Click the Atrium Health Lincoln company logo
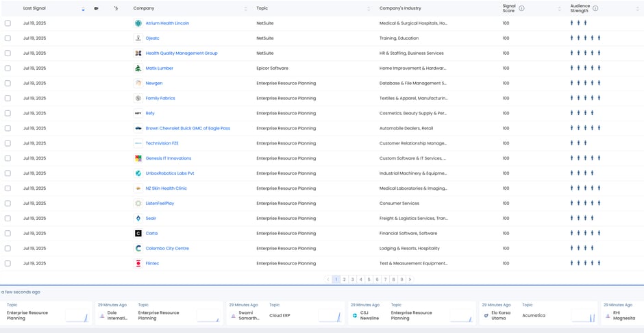This screenshot has width=644, height=333. pos(138,23)
